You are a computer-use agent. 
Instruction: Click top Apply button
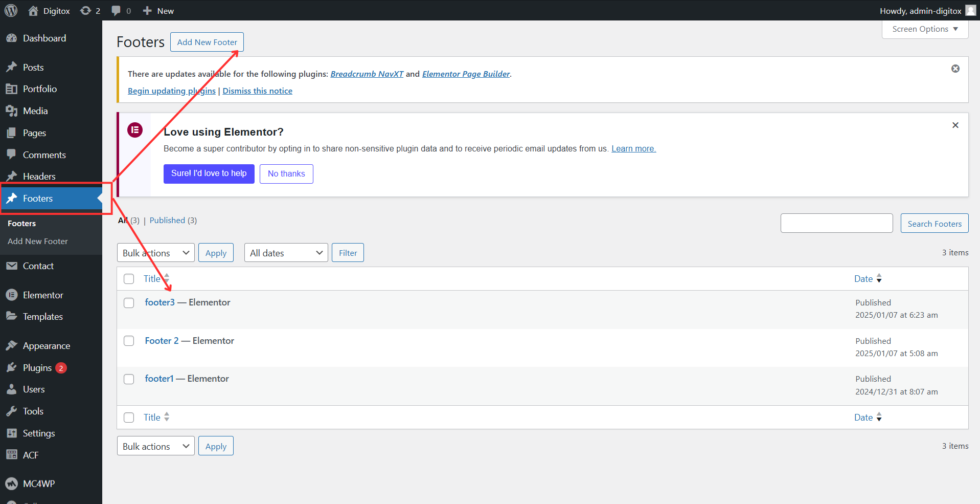[x=216, y=253]
